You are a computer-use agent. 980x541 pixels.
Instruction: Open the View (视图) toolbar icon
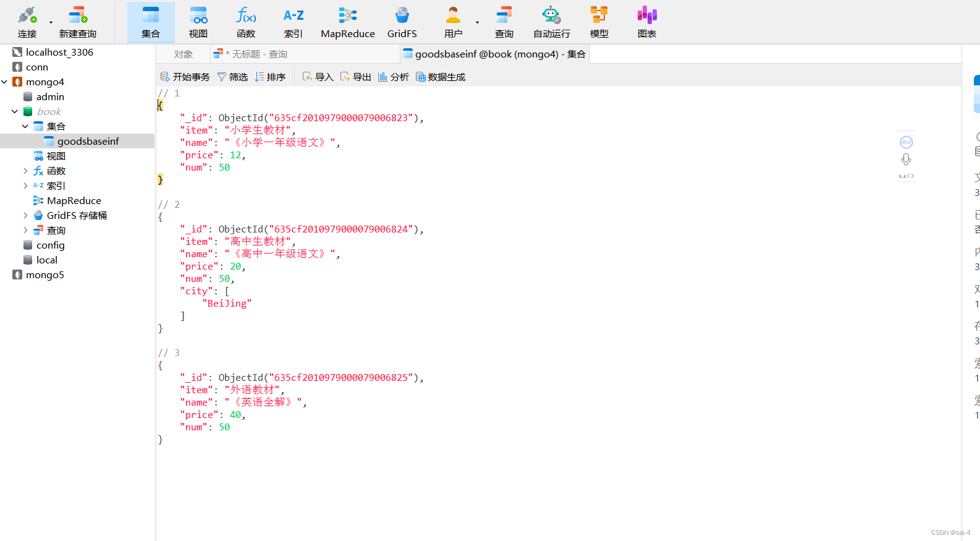pos(198,22)
